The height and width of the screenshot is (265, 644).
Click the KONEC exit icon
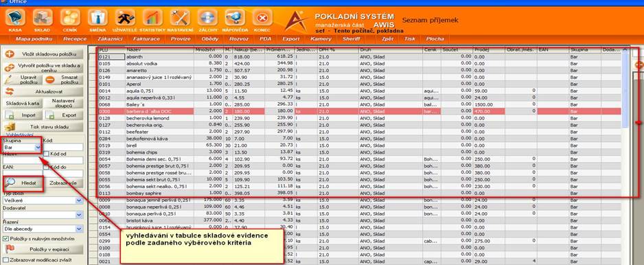[x=262, y=18]
